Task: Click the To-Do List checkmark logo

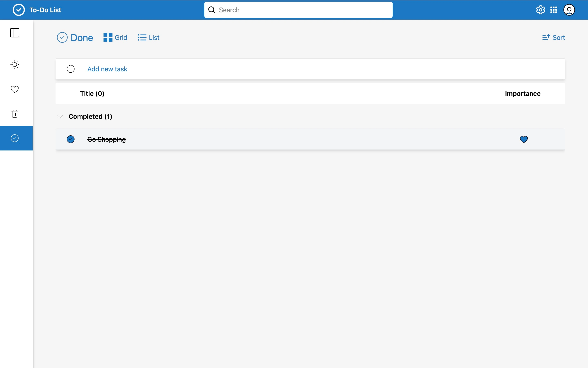Action: pyautogui.click(x=19, y=10)
